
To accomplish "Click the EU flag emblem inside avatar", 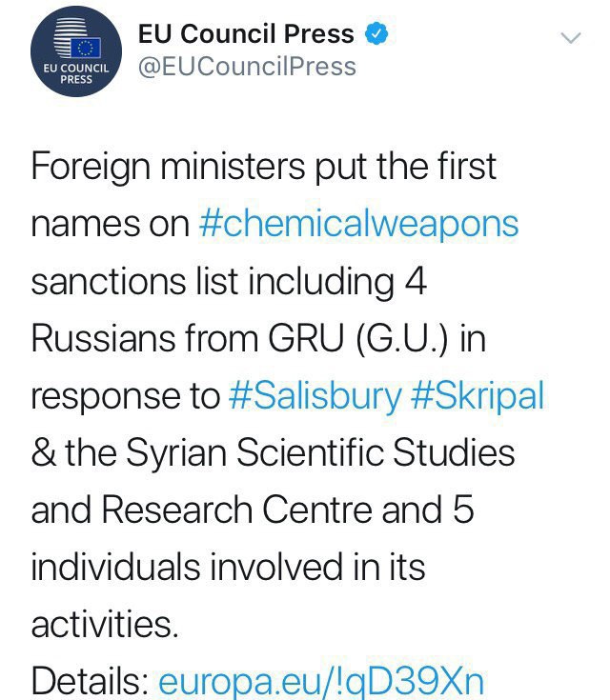I will pyautogui.click(x=85, y=48).
